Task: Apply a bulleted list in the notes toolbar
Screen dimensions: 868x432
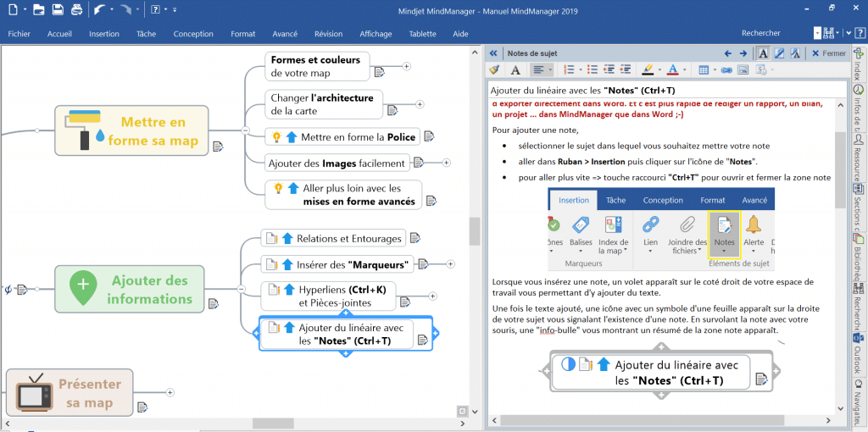Action: (x=593, y=69)
